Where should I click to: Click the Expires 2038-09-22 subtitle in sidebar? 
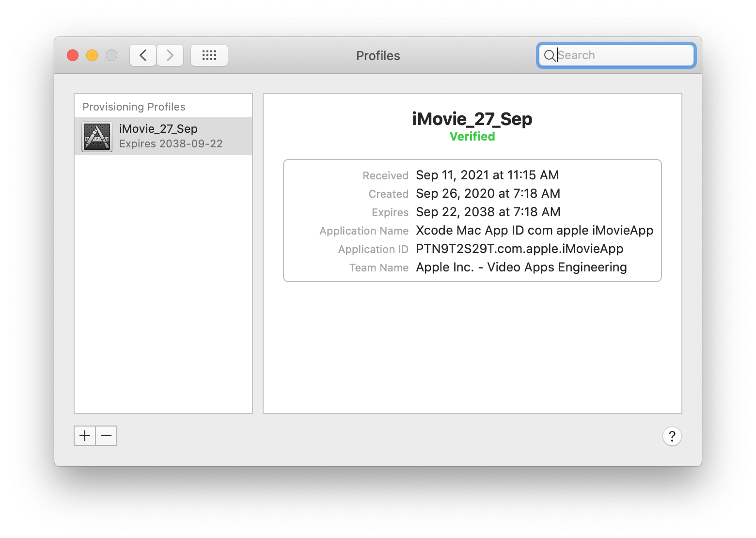coord(172,143)
